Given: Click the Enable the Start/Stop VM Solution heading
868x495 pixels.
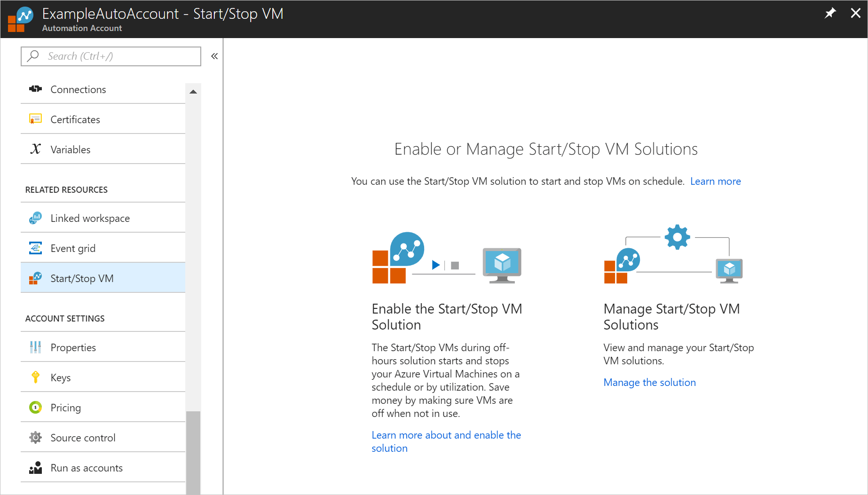Looking at the screenshot, I should (x=447, y=316).
